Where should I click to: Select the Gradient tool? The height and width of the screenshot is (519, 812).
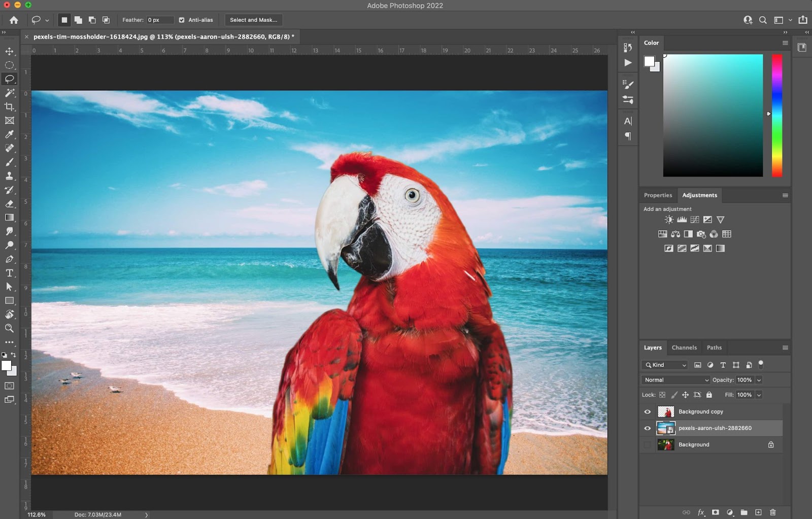click(10, 218)
